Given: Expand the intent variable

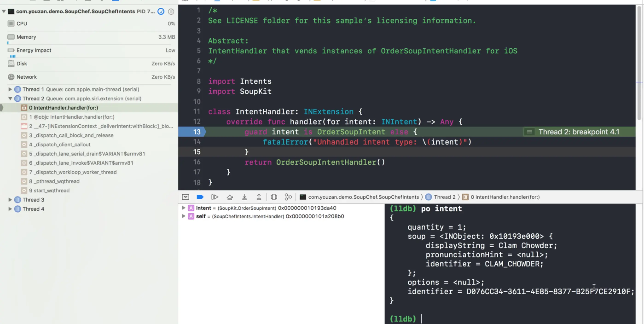Looking at the screenshot, I should [x=183, y=208].
